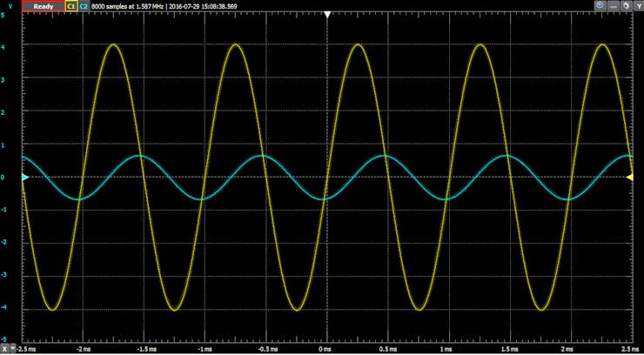Image resolution: width=644 pixels, height=355 pixels.
Task: Click the '-5' voltage axis label
Action: pos(3,339)
